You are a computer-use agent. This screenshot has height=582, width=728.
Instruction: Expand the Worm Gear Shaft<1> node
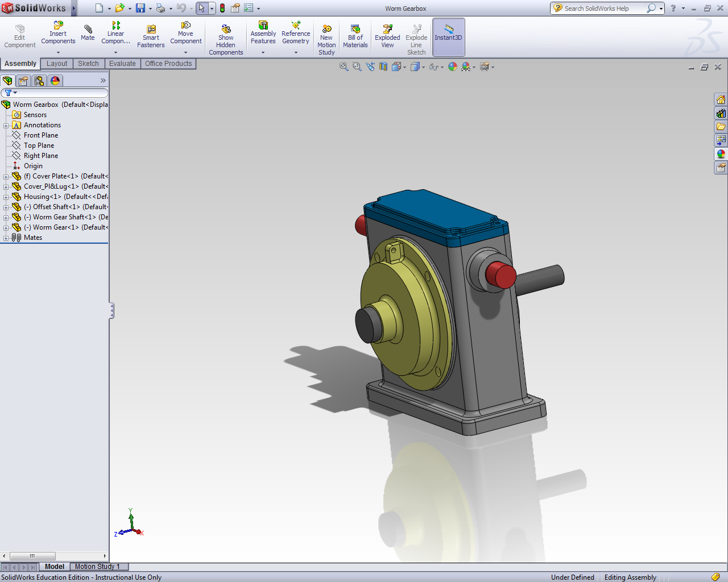coord(6,218)
